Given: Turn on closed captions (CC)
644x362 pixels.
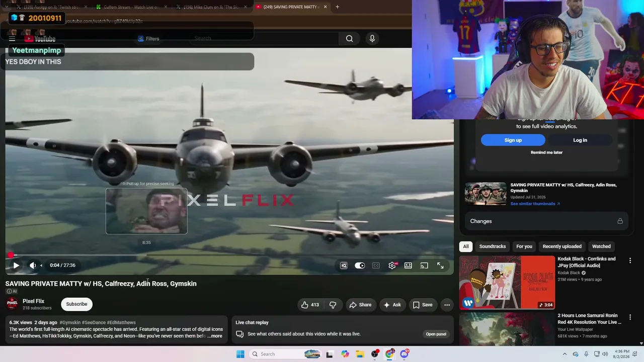Looking at the screenshot, I should [x=376, y=265].
